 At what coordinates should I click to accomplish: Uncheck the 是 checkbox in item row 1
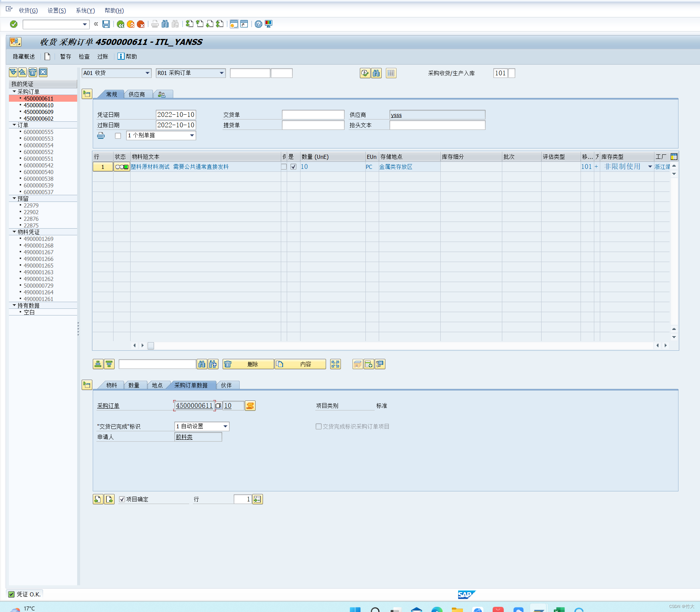pos(293,167)
